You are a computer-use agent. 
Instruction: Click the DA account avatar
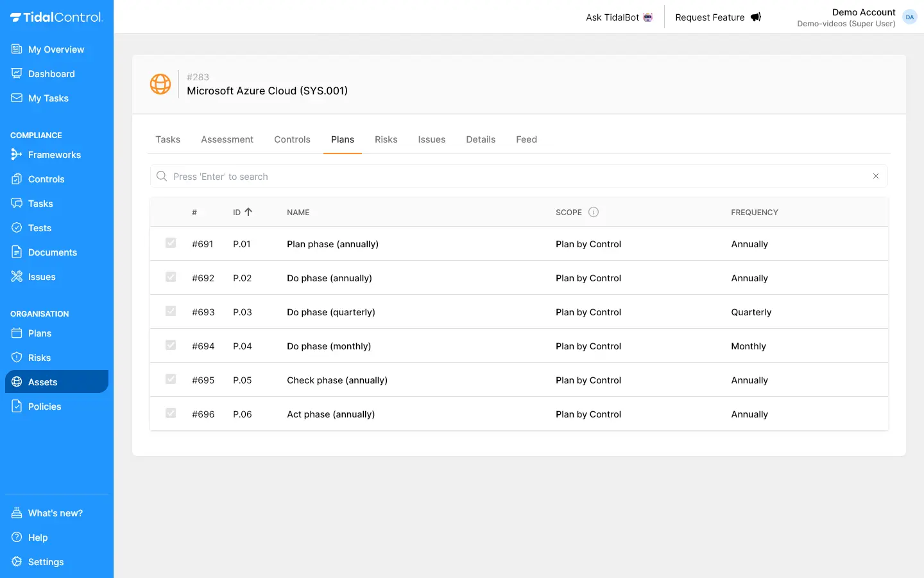(x=909, y=17)
